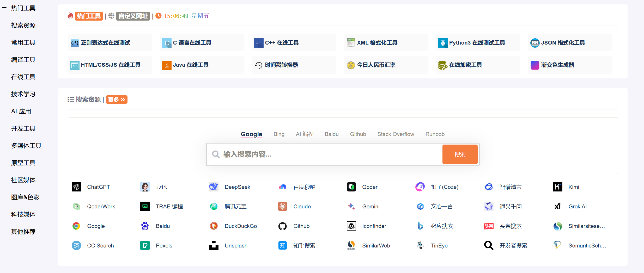Click the TRAE 编程 icon
The height and width of the screenshot is (273, 644).
[x=145, y=206]
